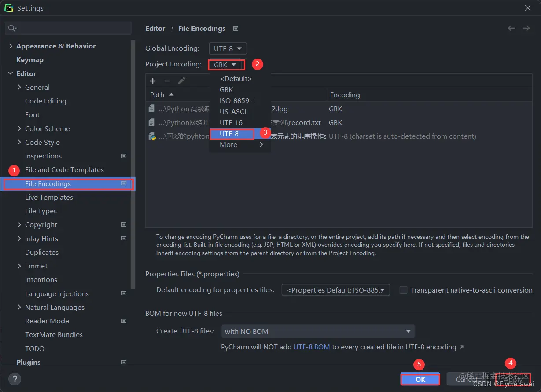Click the project icon next to Plugins
This screenshot has width=541, height=392.
tap(124, 362)
